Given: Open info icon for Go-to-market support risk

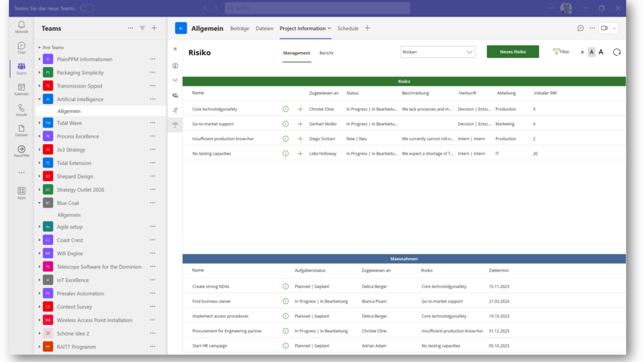Looking at the screenshot, I should click(x=285, y=124).
